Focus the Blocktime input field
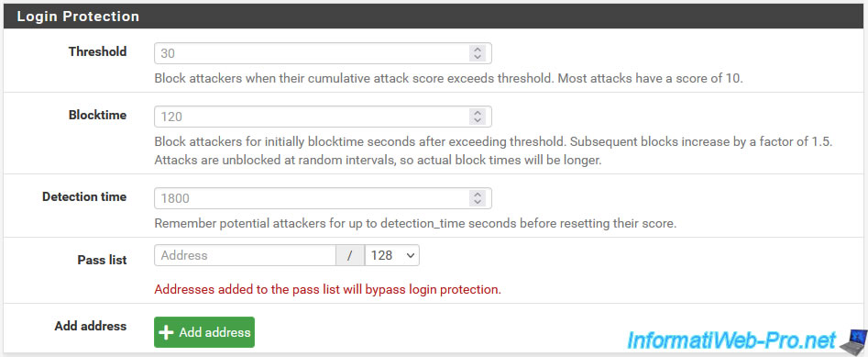 click(323, 117)
